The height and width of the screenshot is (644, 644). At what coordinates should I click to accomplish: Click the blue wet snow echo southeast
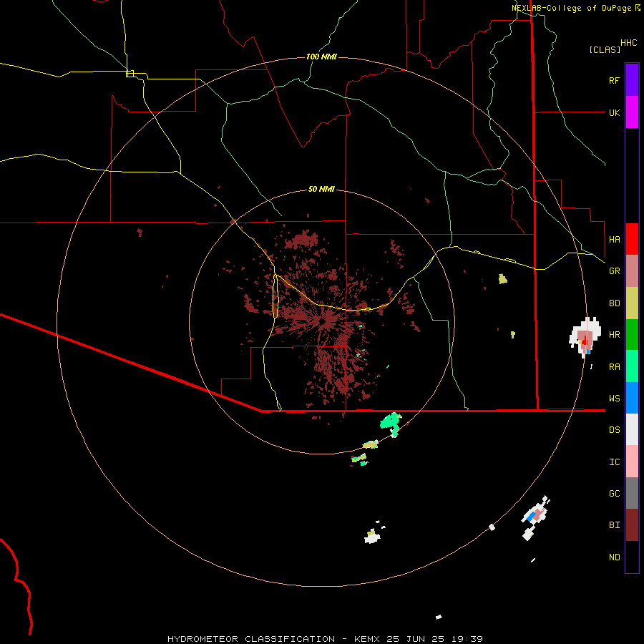532,516
